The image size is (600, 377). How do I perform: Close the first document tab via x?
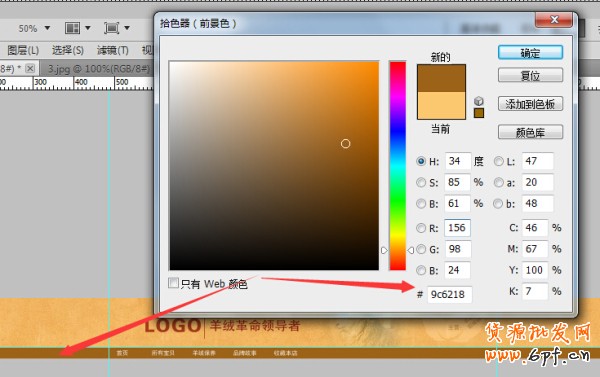coord(30,69)
